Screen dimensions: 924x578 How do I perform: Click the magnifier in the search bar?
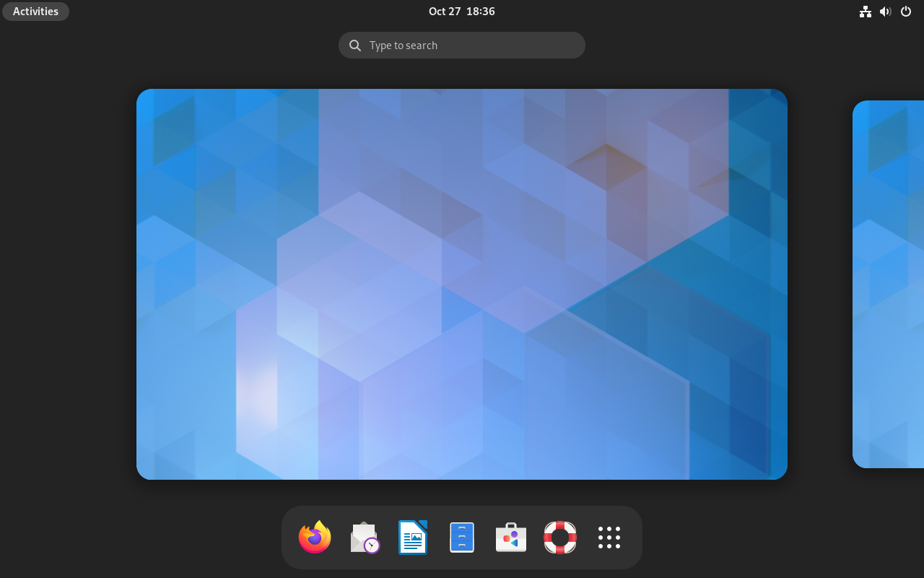click(x=354, y=45)
